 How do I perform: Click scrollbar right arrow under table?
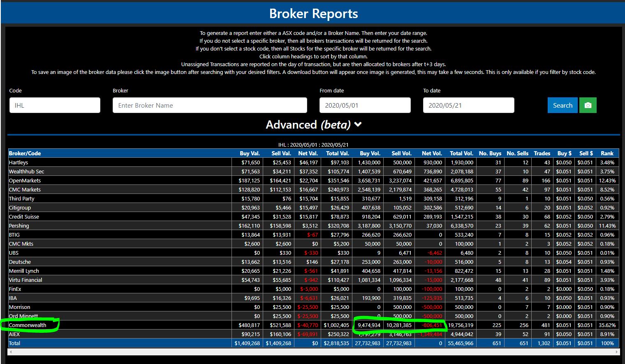click(616, 352)
